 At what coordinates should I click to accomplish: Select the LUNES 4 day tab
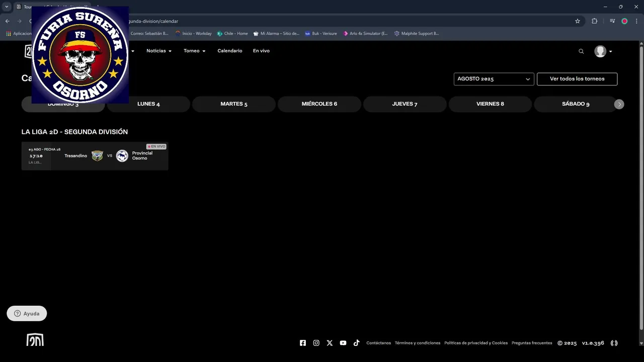tap(148, 104)
